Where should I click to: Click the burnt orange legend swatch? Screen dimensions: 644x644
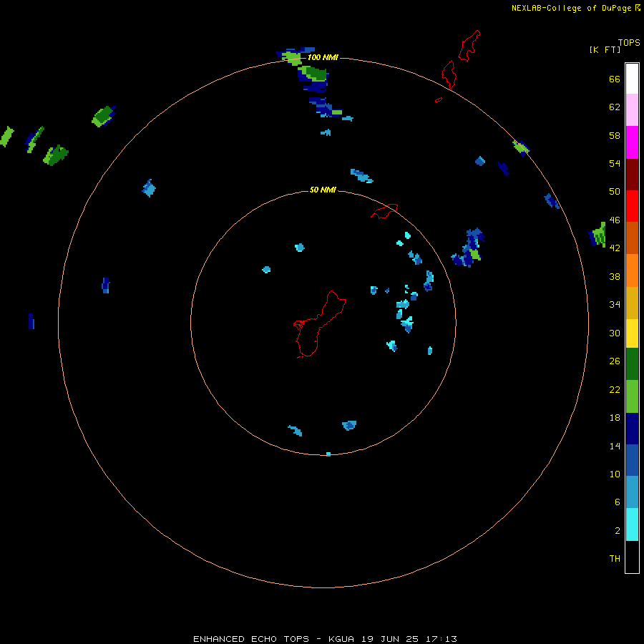[632, 238]
